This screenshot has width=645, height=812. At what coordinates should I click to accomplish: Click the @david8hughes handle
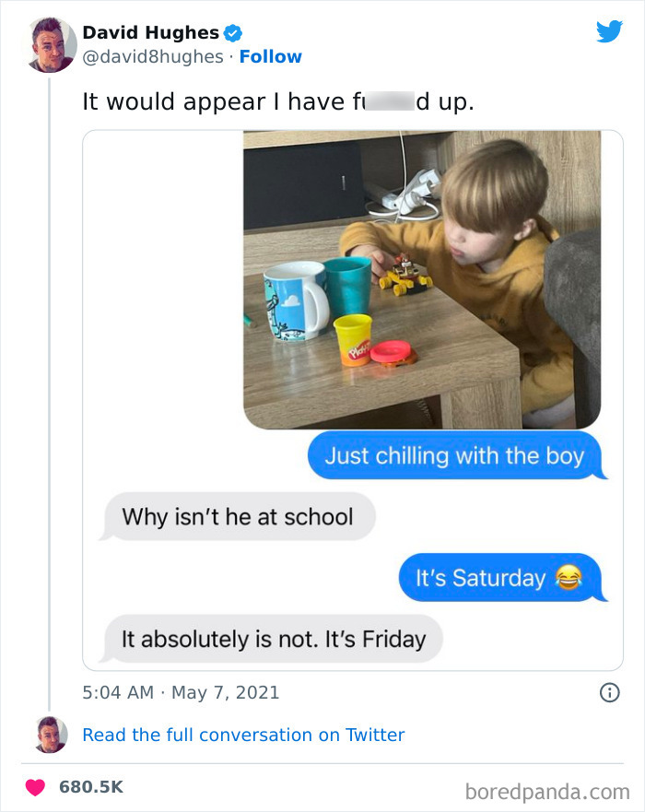[152, 56]
